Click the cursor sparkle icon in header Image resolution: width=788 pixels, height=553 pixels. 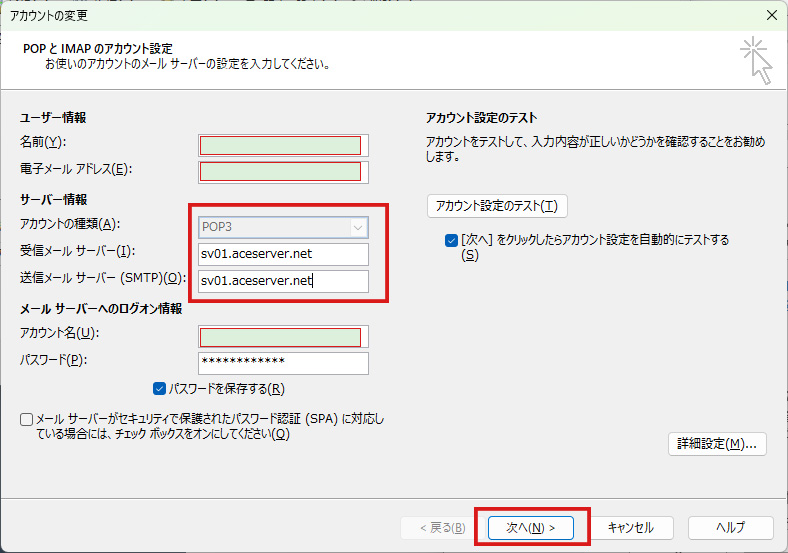pos(756,61)
